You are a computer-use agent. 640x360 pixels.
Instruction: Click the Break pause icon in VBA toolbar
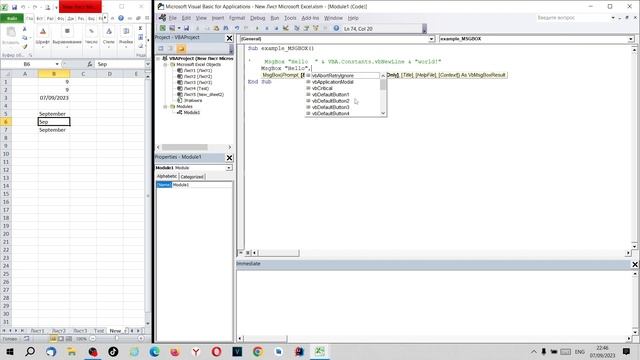(267, 28)
